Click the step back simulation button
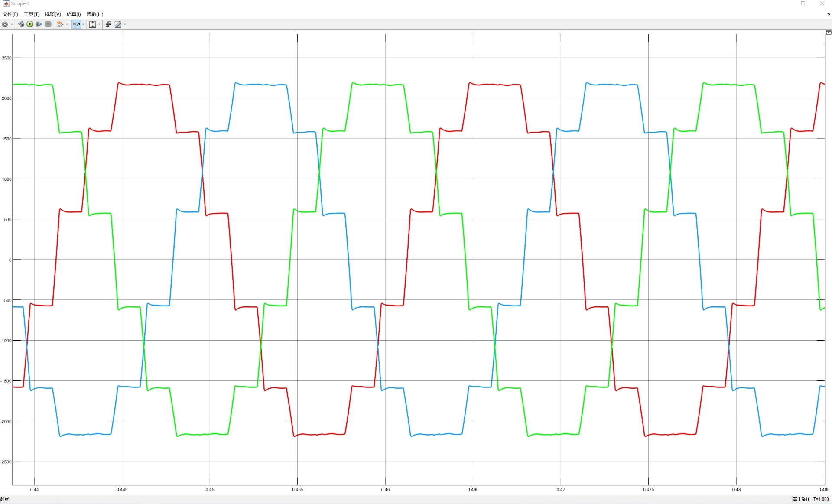Image resolution: width=832 pixels, height=504 pixels. tap(21, 24)
